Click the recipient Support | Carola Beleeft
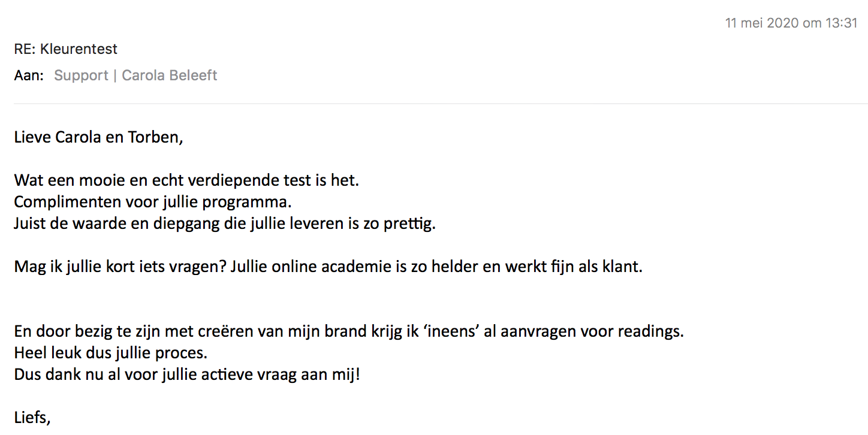This screenshot has height=435, width=868. [135, 75]
